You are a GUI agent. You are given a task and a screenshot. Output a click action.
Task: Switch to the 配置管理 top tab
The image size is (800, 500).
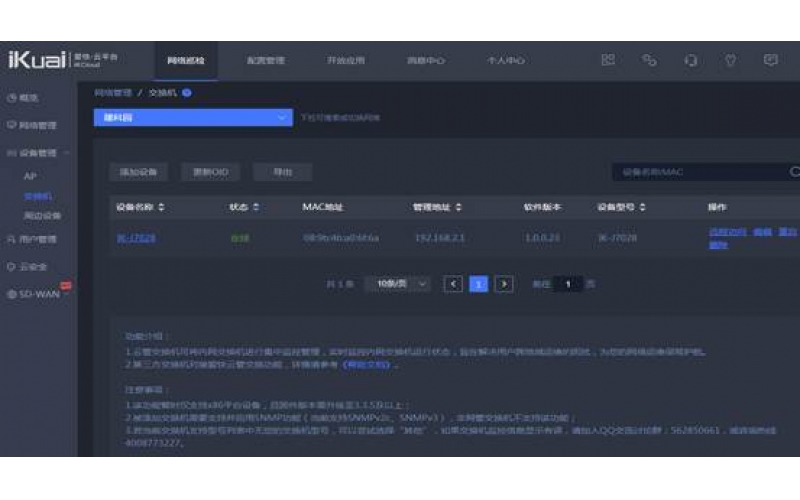(265, 61)
